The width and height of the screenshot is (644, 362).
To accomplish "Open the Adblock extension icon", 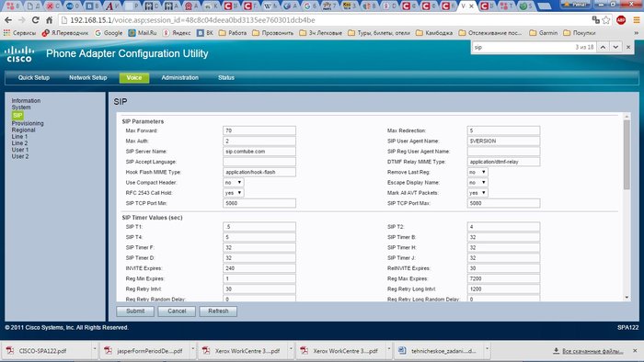I will [x=621, y=20].
